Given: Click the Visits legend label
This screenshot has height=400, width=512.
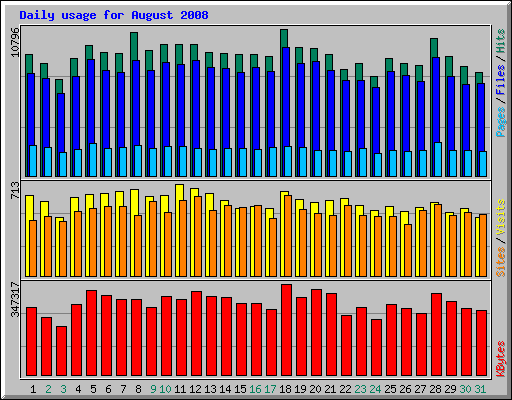Looking at the screenshot, I should click(501, 217).
